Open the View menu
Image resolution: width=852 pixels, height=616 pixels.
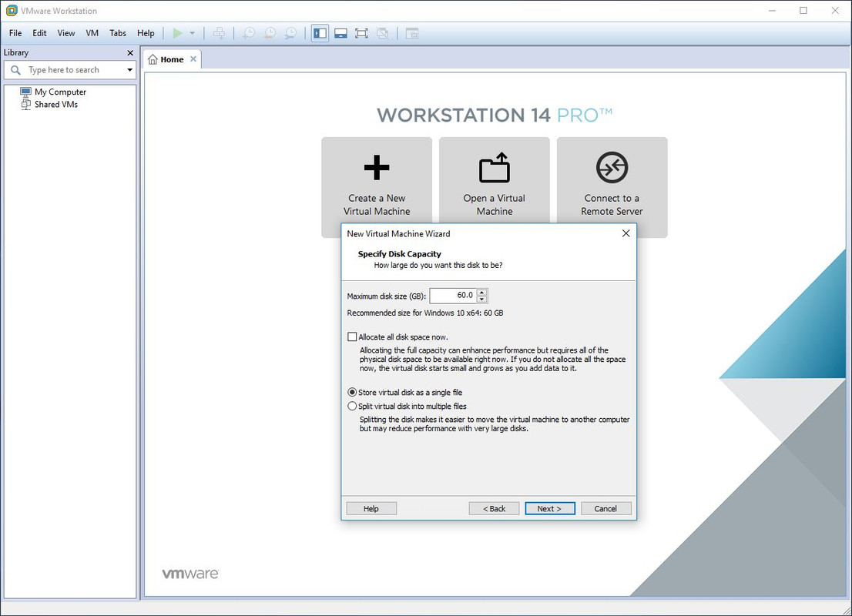click(65, 33)
